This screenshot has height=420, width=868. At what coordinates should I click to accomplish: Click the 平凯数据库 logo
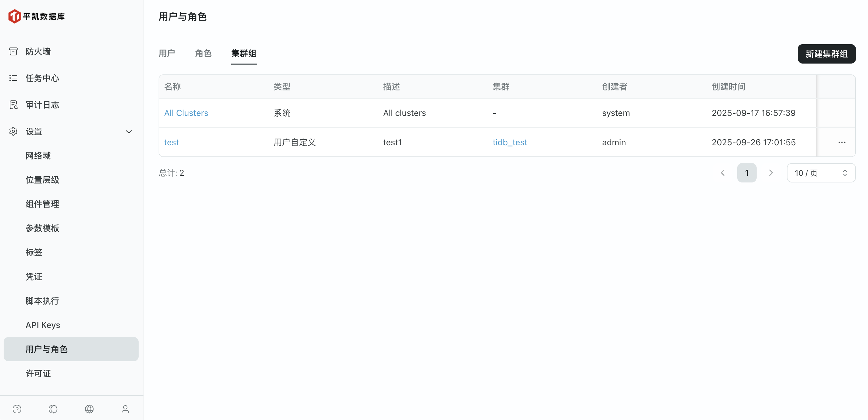(36, 16)
